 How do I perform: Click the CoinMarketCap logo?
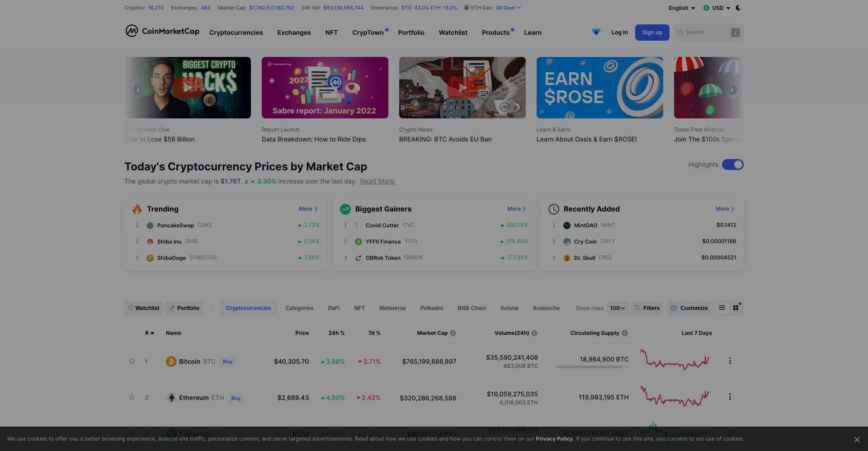coord(162,31)
